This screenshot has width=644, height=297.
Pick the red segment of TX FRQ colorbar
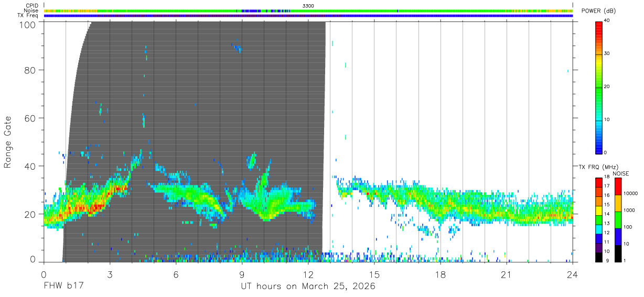[x=598, y=183]
